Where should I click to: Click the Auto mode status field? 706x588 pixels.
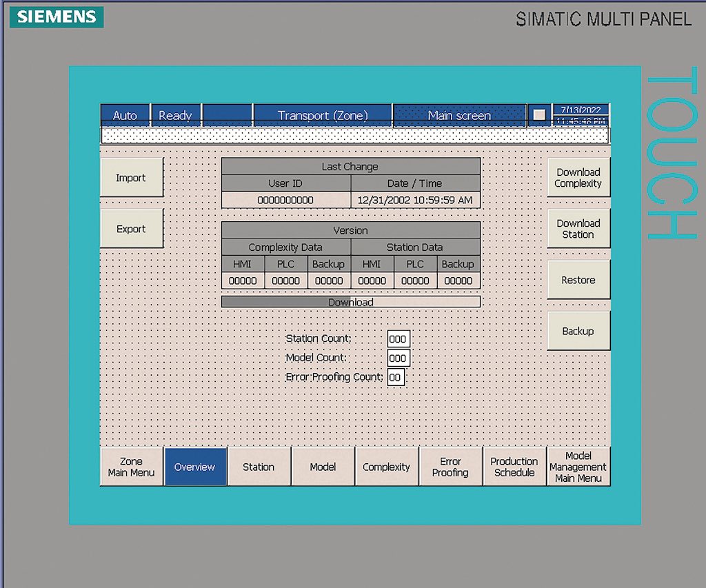(x=125, y=115)
